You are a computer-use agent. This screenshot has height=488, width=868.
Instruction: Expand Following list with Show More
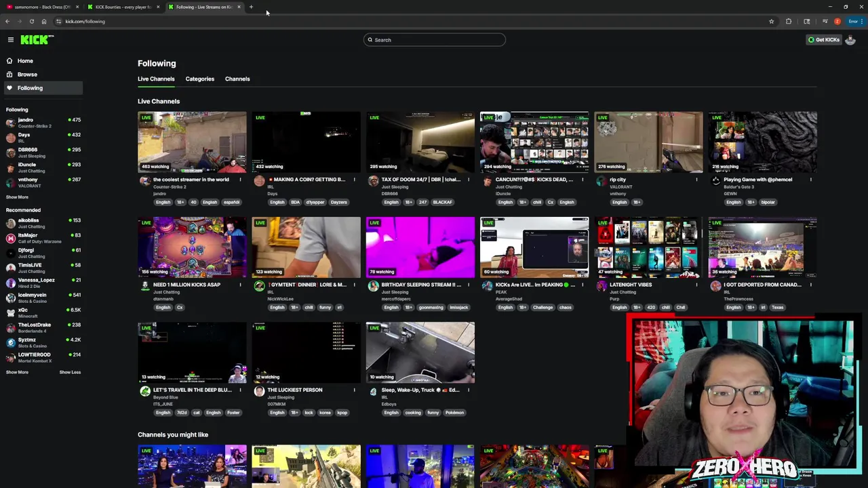[x=17, y=197]
